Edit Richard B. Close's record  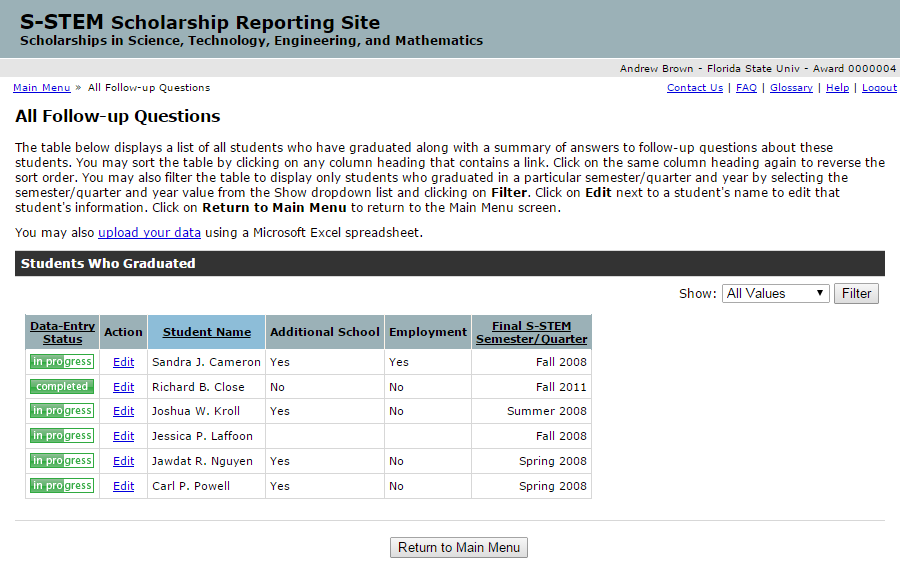tap(123, 387)
